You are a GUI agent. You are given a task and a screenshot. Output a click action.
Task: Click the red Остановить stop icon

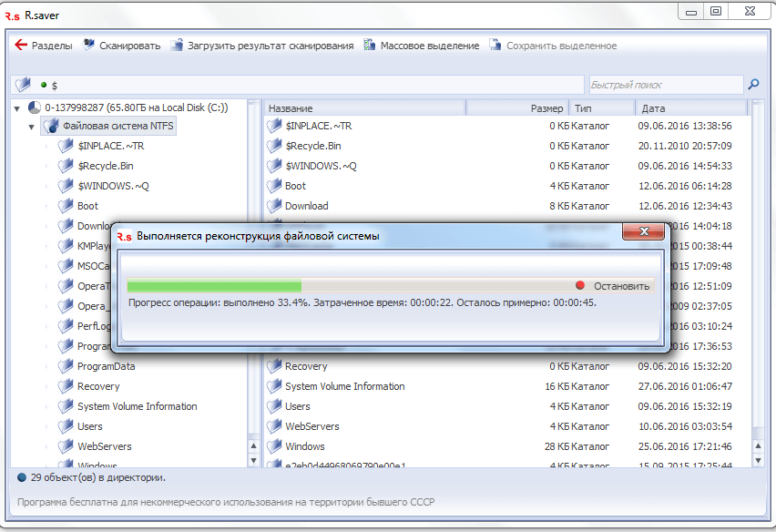[580, 285]
